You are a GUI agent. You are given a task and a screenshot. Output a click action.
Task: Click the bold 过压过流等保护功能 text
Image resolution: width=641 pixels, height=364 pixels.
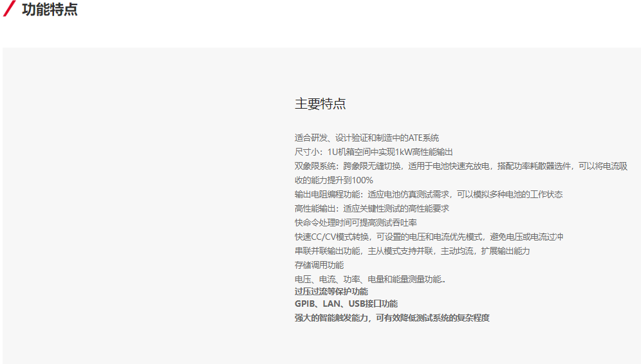click(331, 291)
